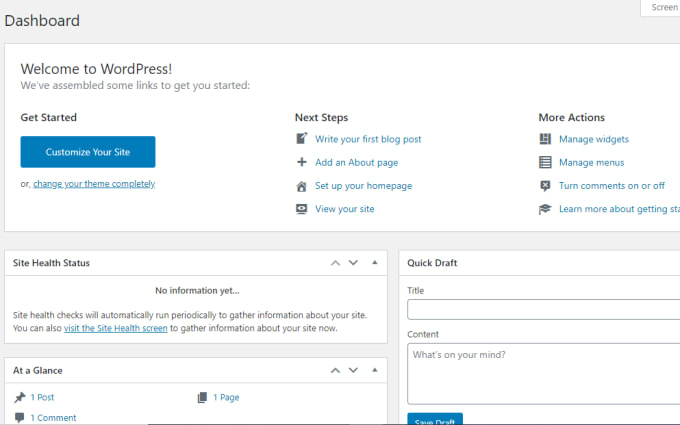The image size is (680, 425).
Task: Click the Site Health Status heading
Action: (x=51, y=263)
